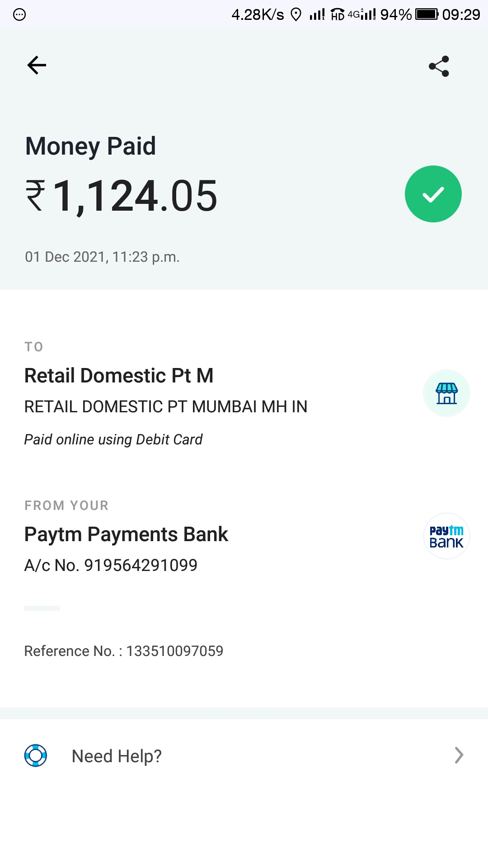
Task: Tap the RETAIL DOMESTIC PT MUMBAI MH IN address
Action: (x=166, y=407)
